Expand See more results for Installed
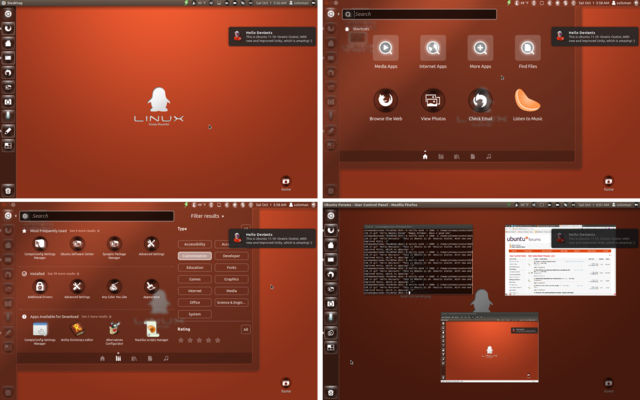 tap(63, 274)
